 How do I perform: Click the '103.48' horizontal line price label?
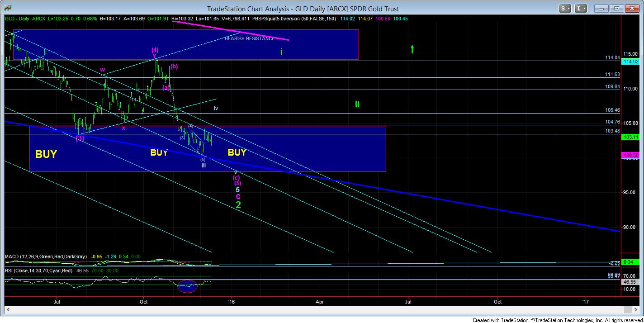(612, 131)
